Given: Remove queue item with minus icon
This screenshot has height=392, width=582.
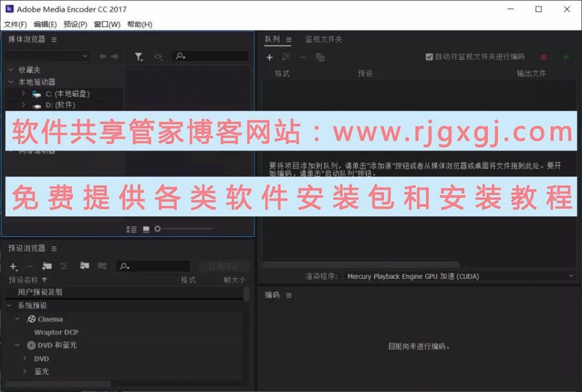Looking at the screenshot, I should [303, 57].
